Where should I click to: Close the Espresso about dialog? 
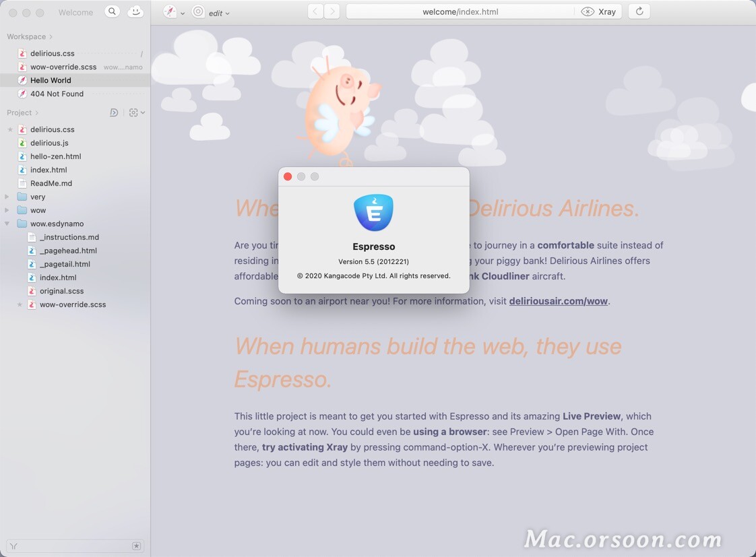coord(288,177)
